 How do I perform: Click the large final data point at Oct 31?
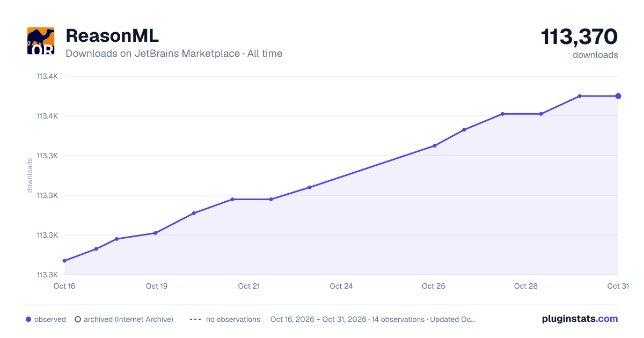[618, 96]
